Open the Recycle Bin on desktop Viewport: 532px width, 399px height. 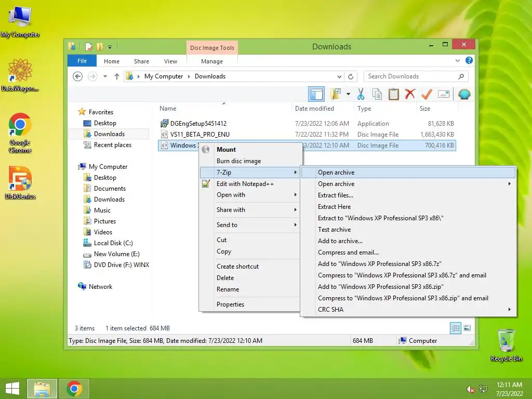pos(506,345)
